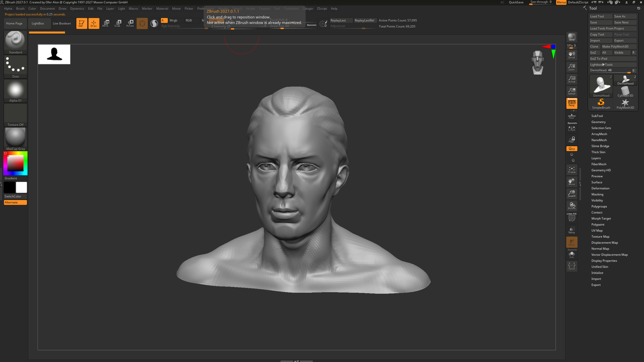This screenshot has height=362, width=644.
Task: Open the ZScript menu
Action: click(322, 9)
